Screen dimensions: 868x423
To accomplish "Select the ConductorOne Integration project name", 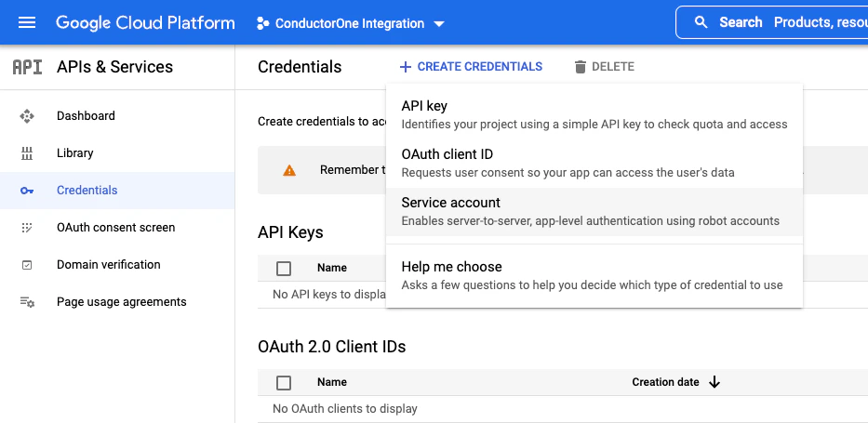I will click(x=350, y=24).
